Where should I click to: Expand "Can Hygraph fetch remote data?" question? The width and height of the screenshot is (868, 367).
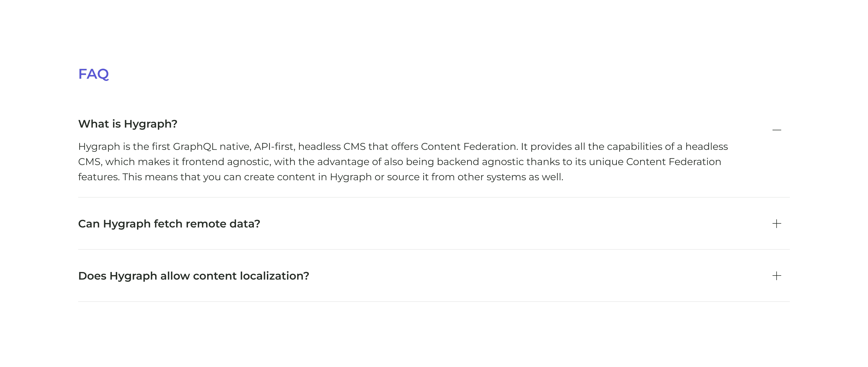(169, 224)
